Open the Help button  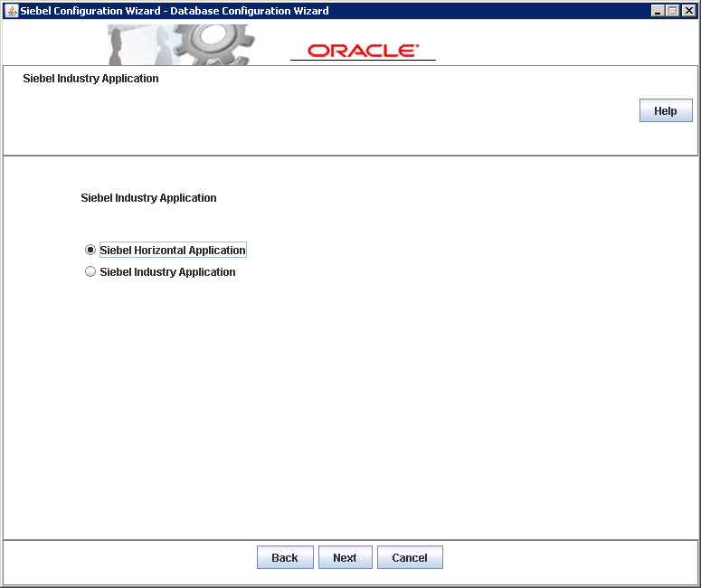click(666, 110)
